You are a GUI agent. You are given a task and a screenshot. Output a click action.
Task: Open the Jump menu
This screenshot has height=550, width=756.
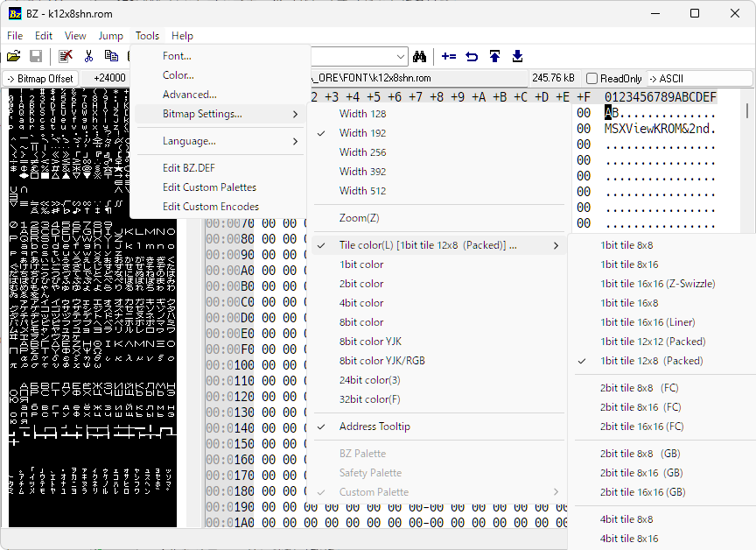(110, 36)
